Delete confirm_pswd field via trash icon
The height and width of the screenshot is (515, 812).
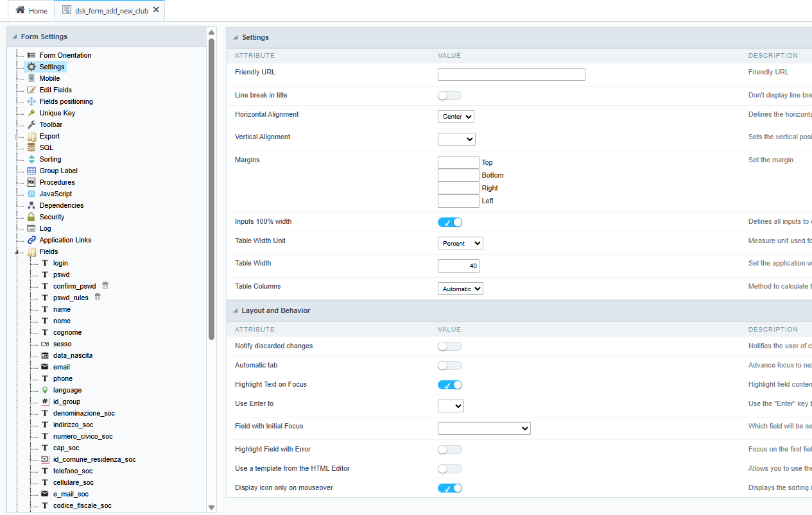[x=105, y=285]
